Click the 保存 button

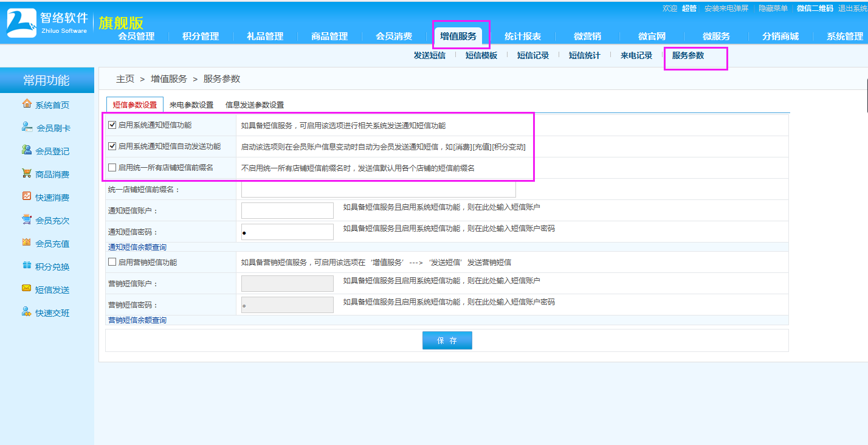[x=447, y=340]
